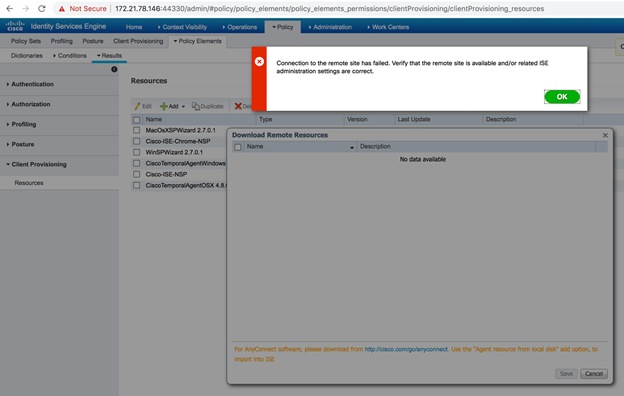Switch to the Client Provisioning top tab
This screenshot has width=624, height=396.
click(138, 41)
